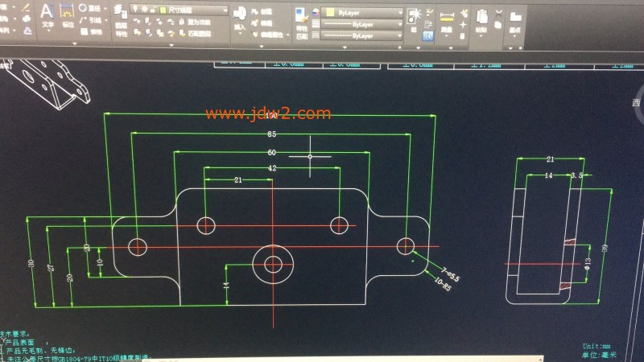Image resolution: width=644 pixels, height=362 pixels.
Task: Toggle the layer on/off lightbulb icon
Action: point(134,9)
